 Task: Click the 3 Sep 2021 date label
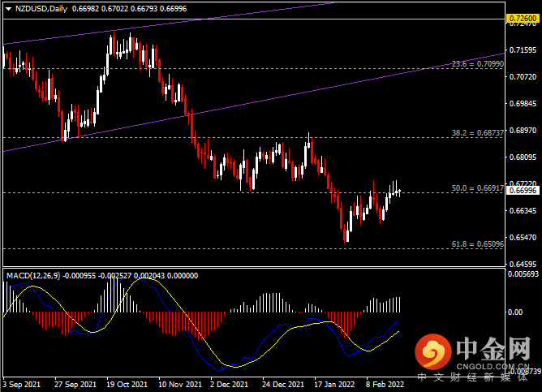point(21,385)
